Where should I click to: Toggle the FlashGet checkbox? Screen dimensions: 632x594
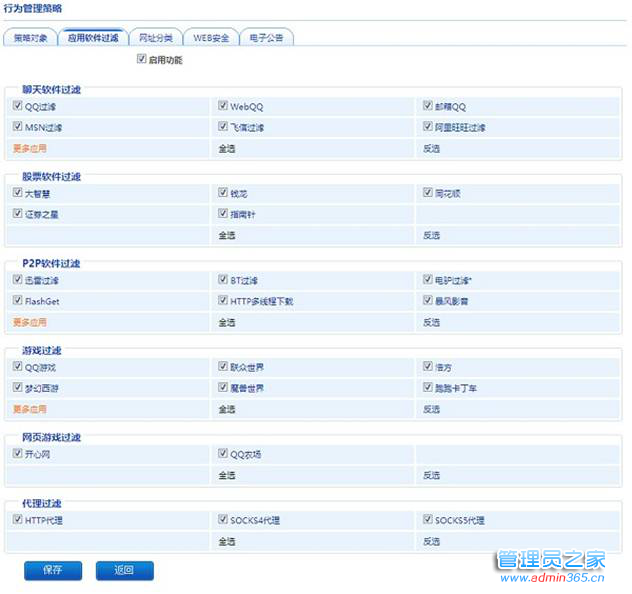[x=17, y=301]
